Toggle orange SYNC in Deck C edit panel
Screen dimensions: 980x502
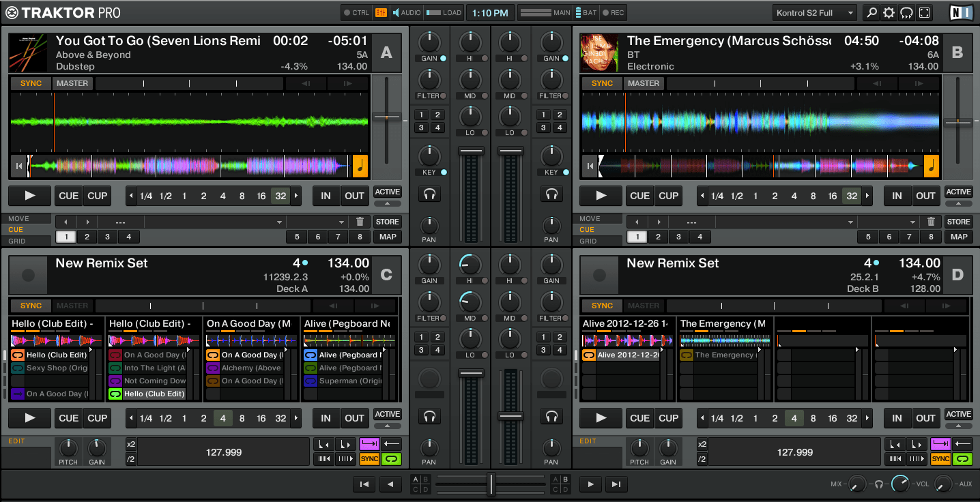(x=370, y=459)
